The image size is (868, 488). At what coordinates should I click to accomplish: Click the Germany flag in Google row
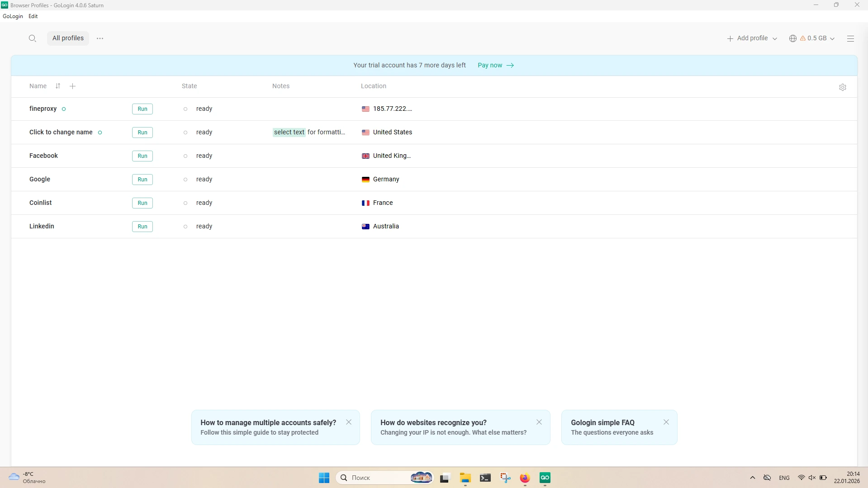365,180
